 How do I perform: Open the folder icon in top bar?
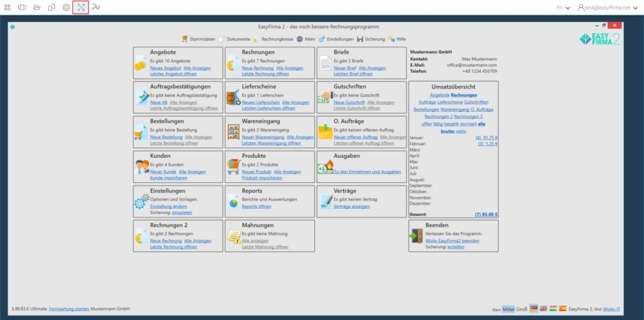pos(37,8)
